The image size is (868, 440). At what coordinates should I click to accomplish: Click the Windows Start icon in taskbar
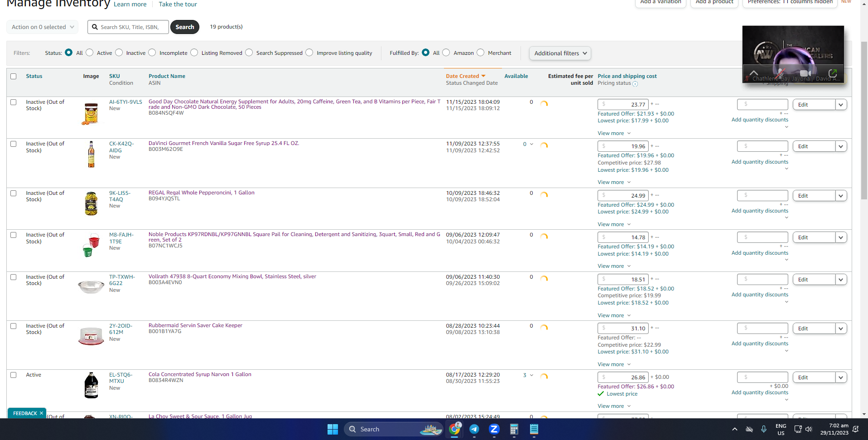[333, 429]
